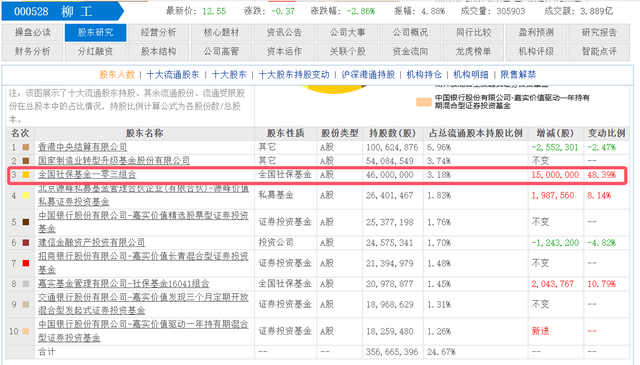640x365 pixels.
Task: Jump to 沪深港通持股 section
Action: pyautogui.click(x=368, y=75)
